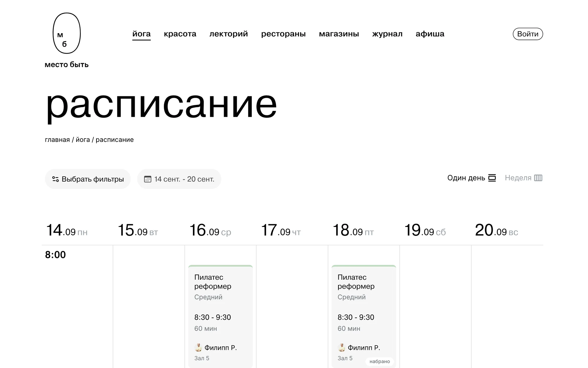Open «Выбрать фильтры» filter button
Screen dimensions: 588x368
88,179
